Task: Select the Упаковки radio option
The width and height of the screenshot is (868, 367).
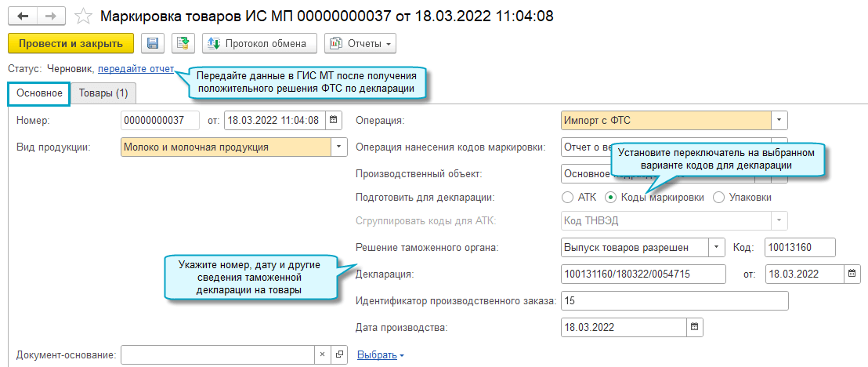Action: pos(718,197)
